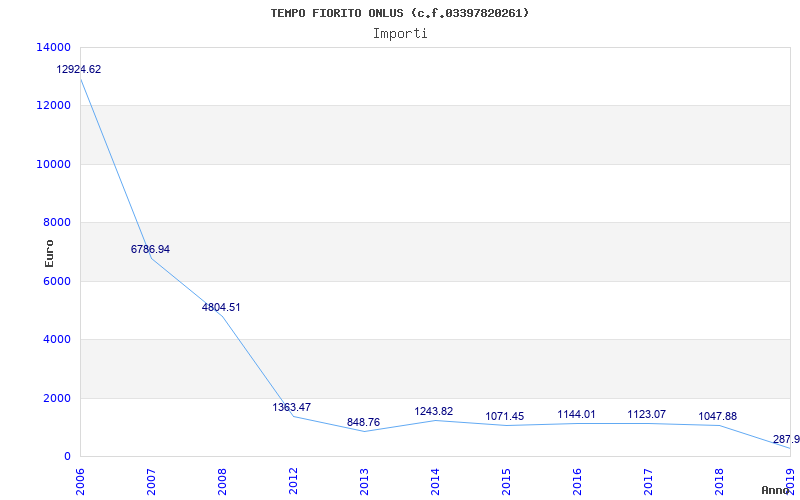The height and width of the screenshot is (500, 800).
Task: Click the 6000 y-axis tick
Action: tap(57, 281)
